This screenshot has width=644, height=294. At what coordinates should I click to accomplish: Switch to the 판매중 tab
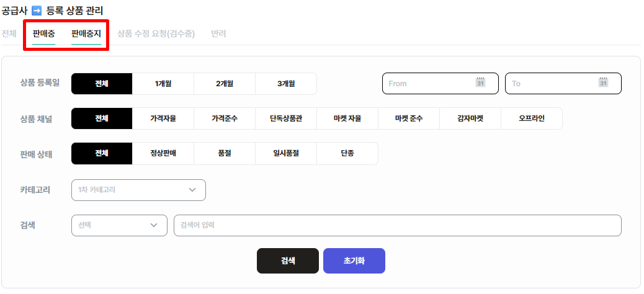coord(43,33)
